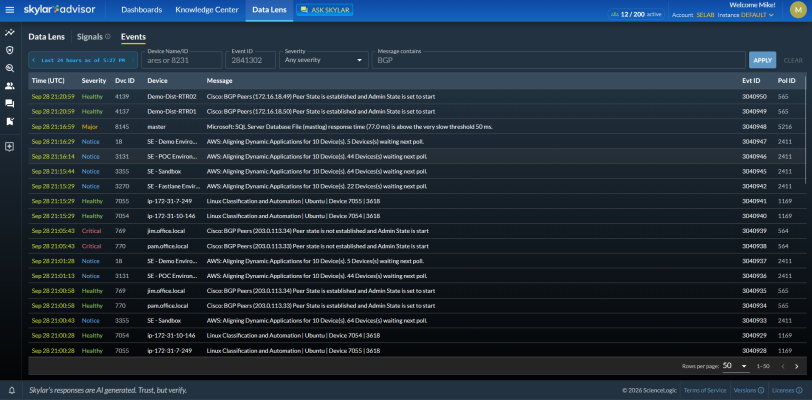
Task: Switch to the Signals tab
Action: (90, 37)
